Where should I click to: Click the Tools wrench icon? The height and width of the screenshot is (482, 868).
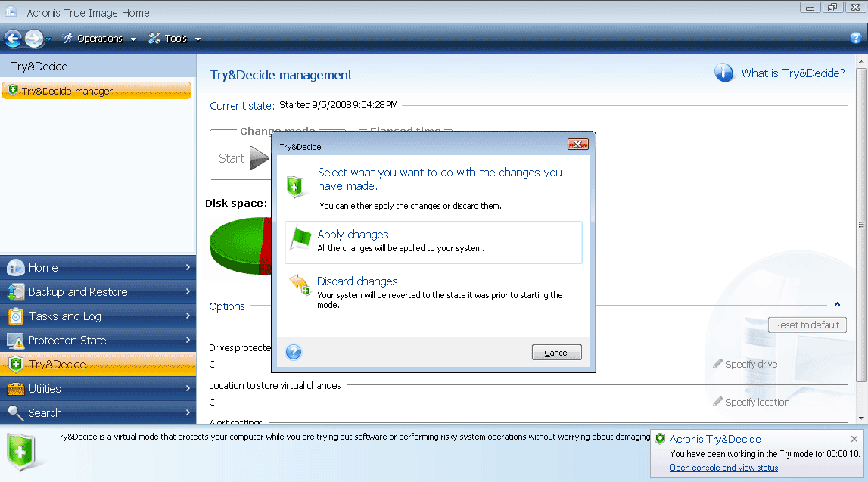coord(154,38)
